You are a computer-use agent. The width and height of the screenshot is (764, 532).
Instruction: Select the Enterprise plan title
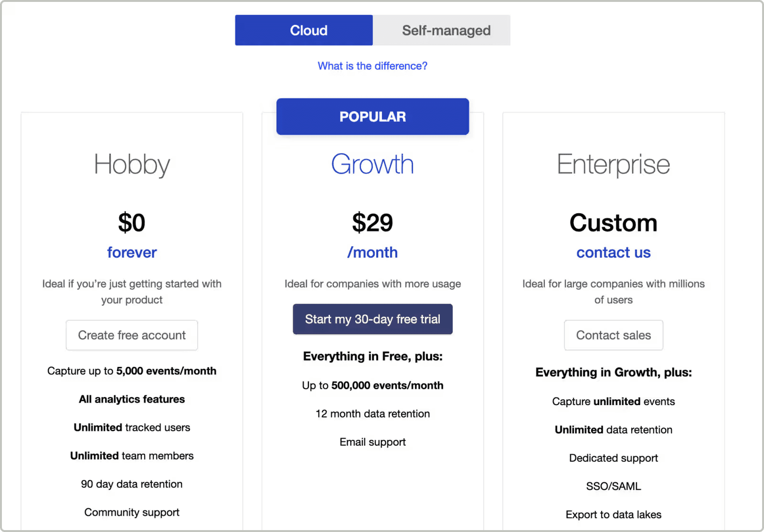[613, 165]
